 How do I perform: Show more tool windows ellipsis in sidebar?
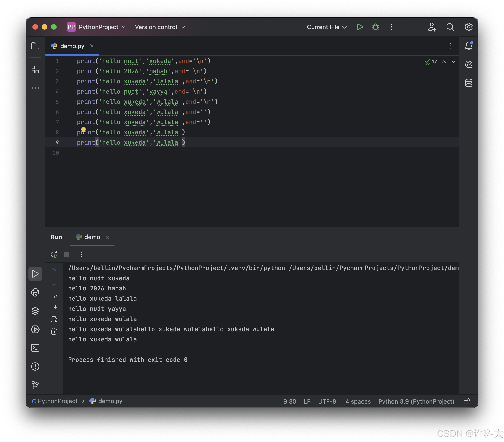click(x=35, y=88)
